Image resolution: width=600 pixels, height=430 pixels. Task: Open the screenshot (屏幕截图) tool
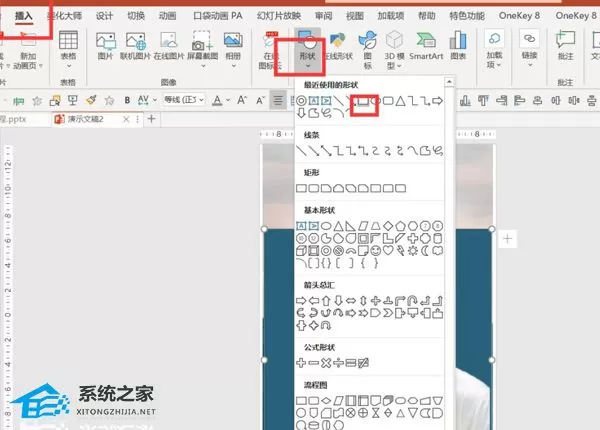click(x=202, y=49)
